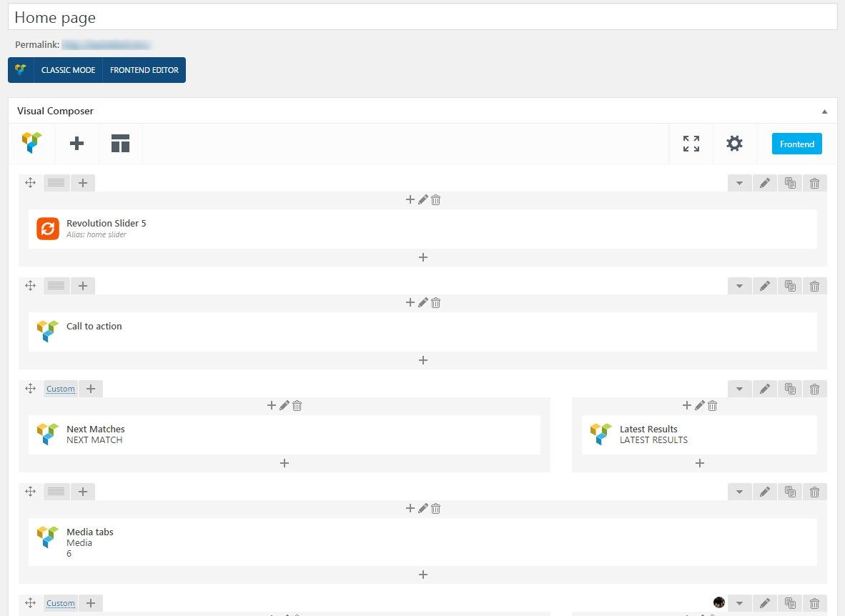Open the Templates layout icon
The width and height of the screenshot is (845, 616).
coord(120,144)
